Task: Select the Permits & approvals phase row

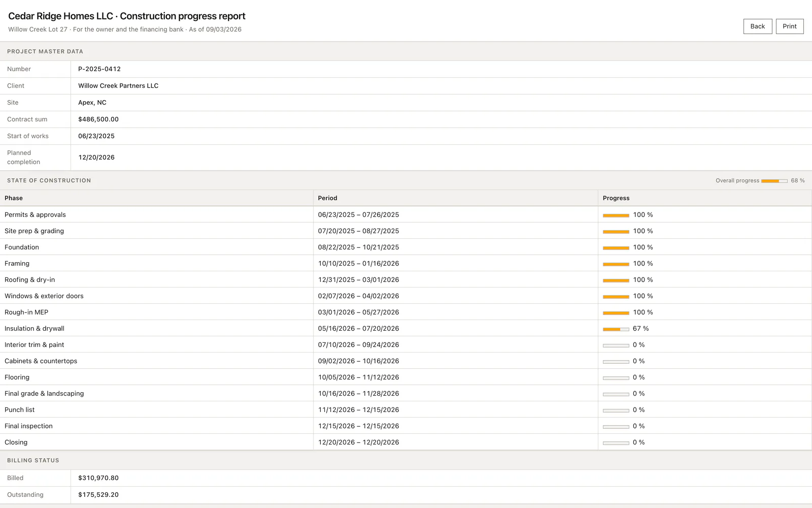Action: click(x=406, y=214)
